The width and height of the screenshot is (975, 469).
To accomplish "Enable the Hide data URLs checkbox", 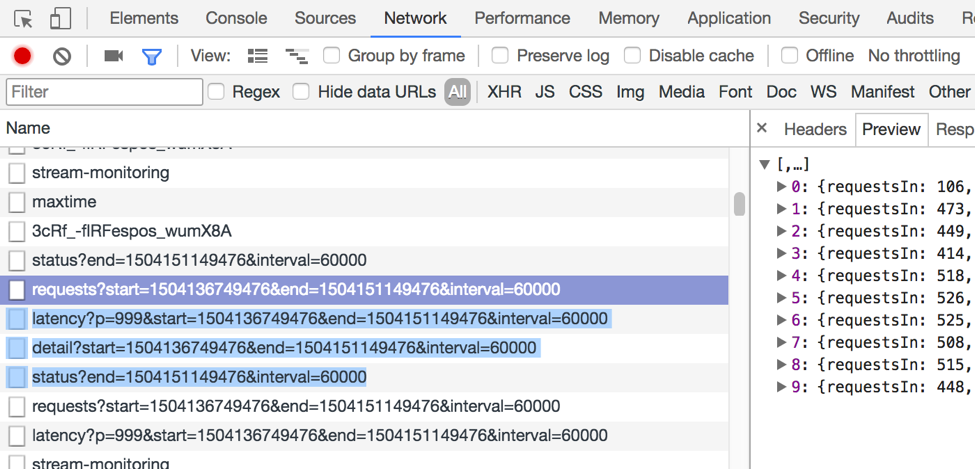I will click(x=301, y=92).
